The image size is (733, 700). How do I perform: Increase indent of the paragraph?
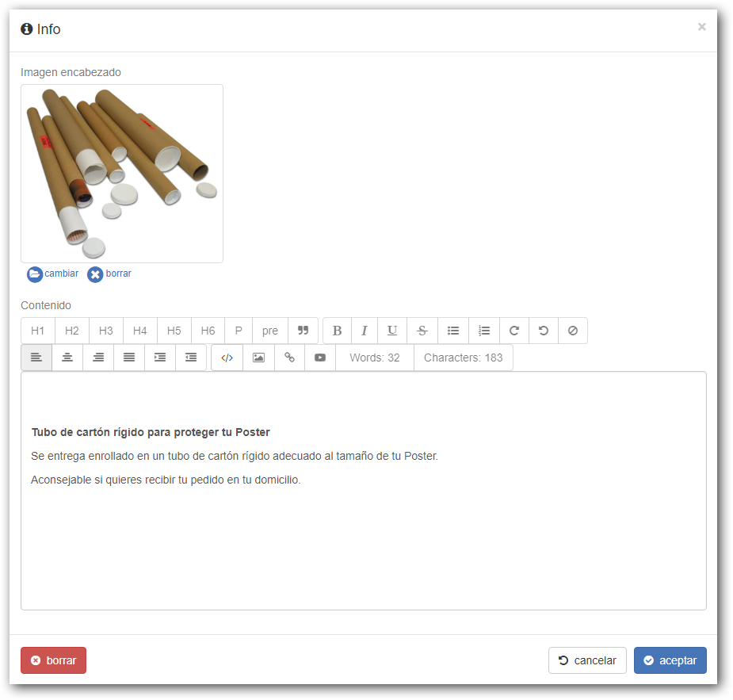click(x=160, y=358)
